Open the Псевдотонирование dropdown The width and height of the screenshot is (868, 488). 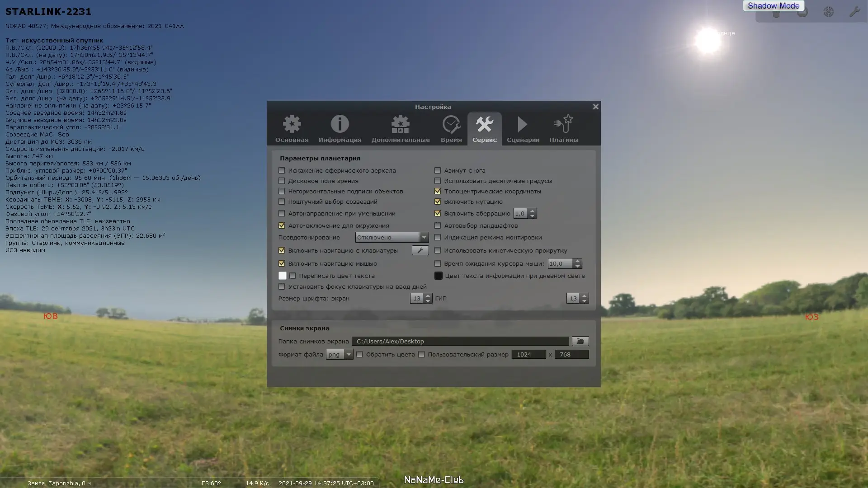point(392,237)
